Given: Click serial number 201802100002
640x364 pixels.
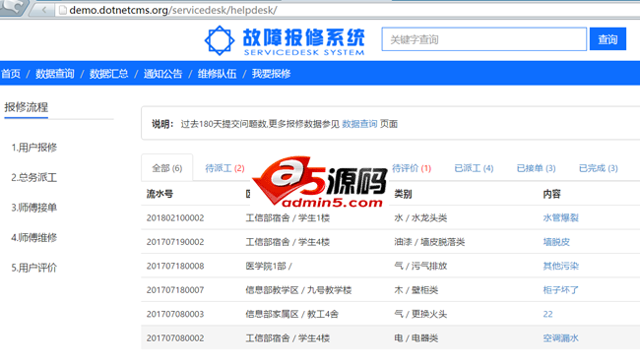Looking at the screenshot, I should 175,217.
